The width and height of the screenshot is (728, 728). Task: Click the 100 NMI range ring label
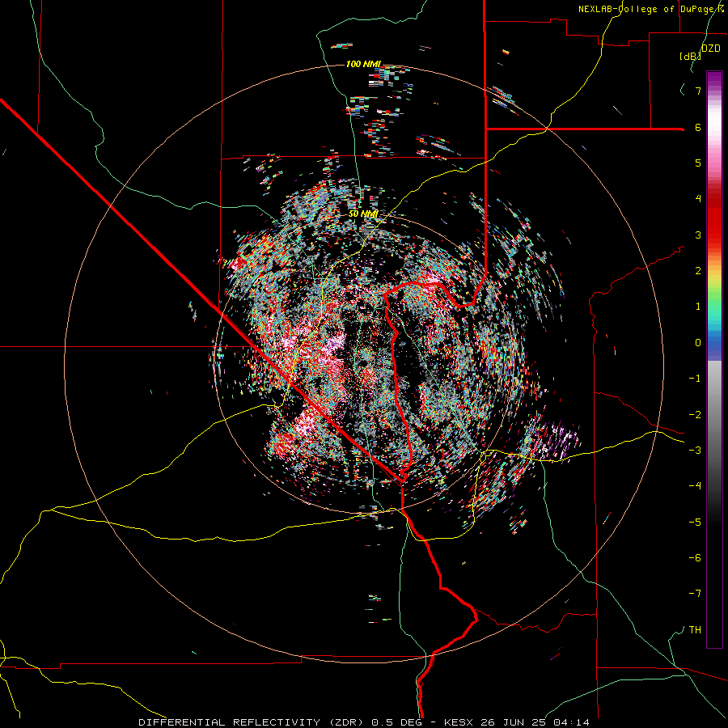[363, 64]
